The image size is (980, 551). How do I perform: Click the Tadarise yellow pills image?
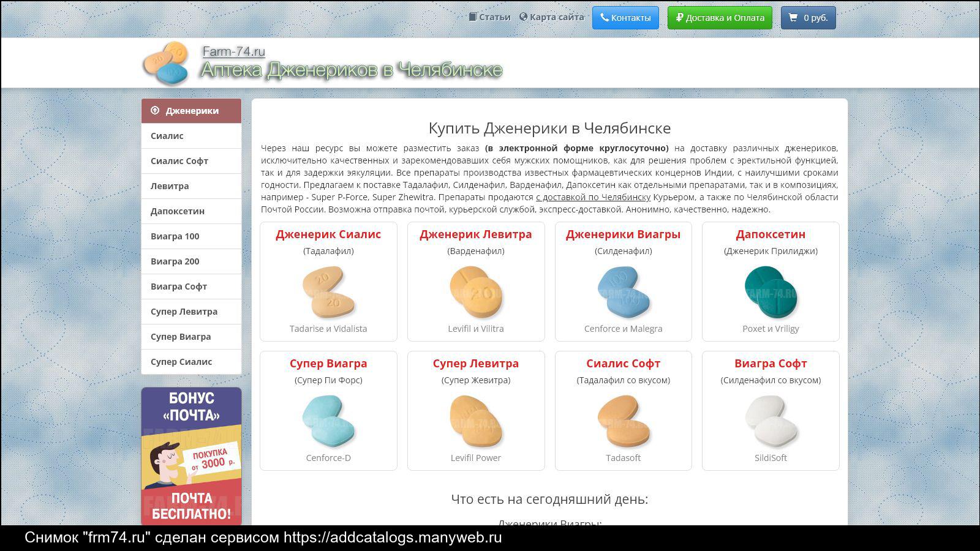point(329,291)
